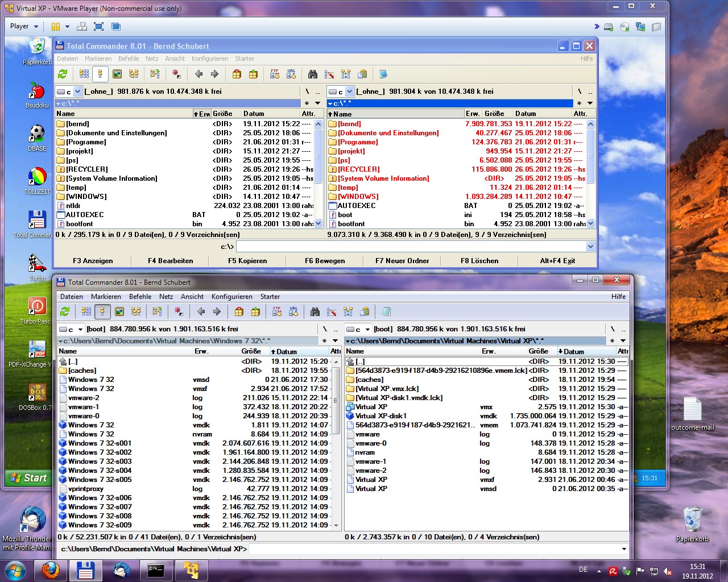Open directory history arrow, upper right panel
The width and height of the screenshot is (728, 582).
(x=590, y=103)
